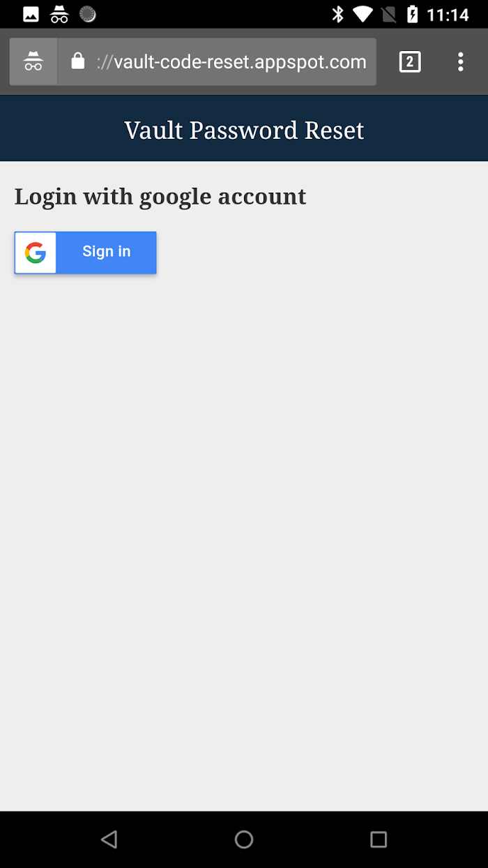Click the Vault Password Reset header title
Screen dimensions: 488x868
pyautogui.click(x=244, y=130)
